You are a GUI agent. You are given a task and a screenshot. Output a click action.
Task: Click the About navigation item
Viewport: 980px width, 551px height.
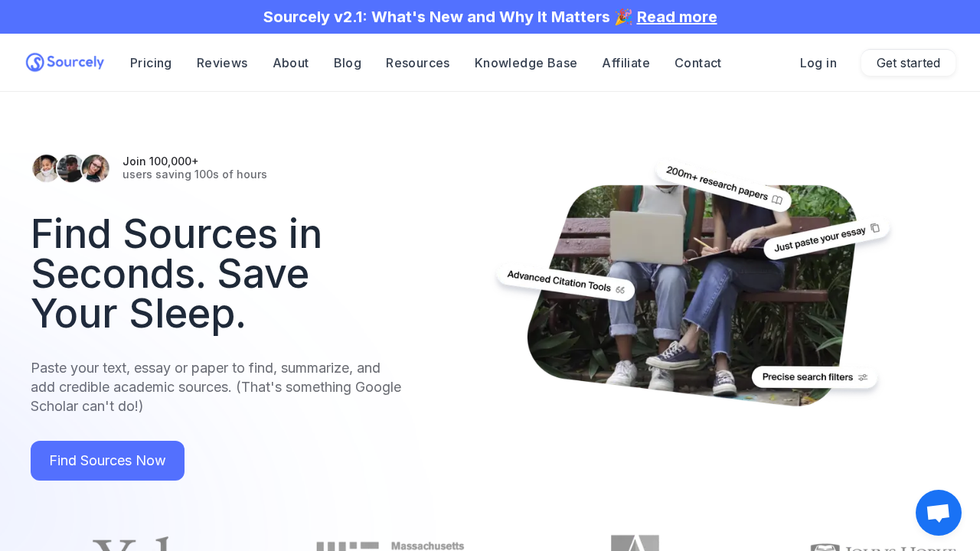290,63
